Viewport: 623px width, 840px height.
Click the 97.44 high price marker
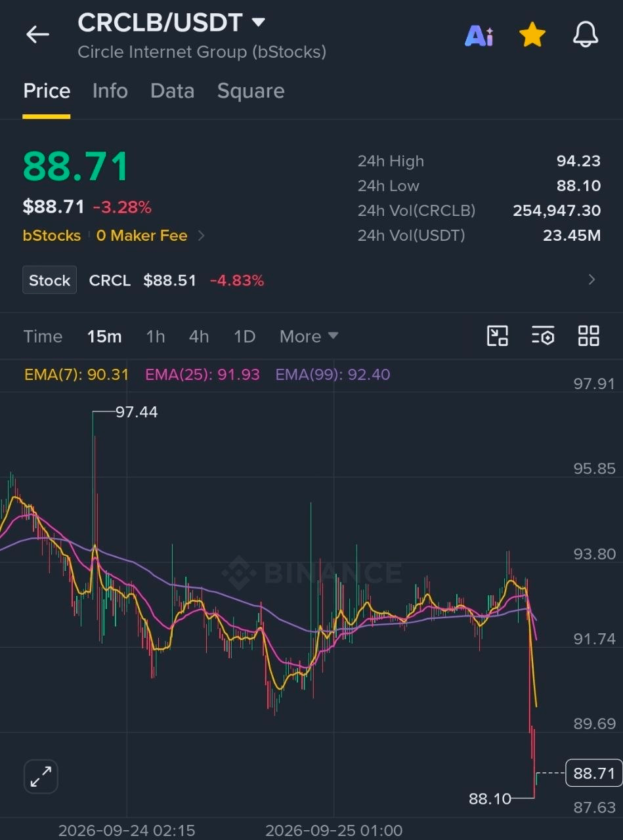[137, 412]
